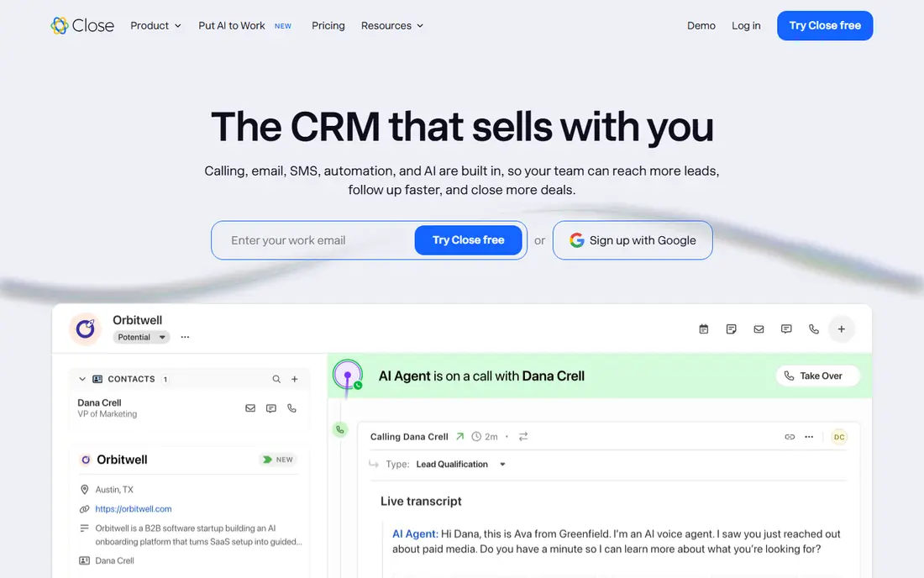This screenshot has height=578, width=924.
Task: Open the https://orbitwell.com link
Action: click(x=134, y=508)
